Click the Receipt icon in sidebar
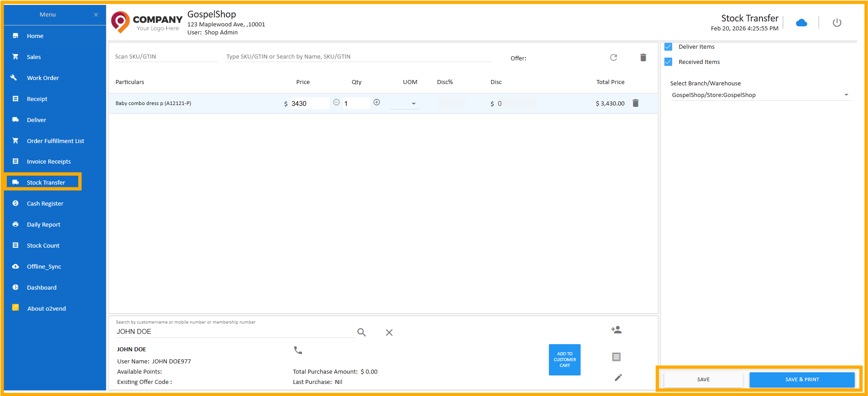Viewport: 868px width, 396px height. tap(16, 99)
